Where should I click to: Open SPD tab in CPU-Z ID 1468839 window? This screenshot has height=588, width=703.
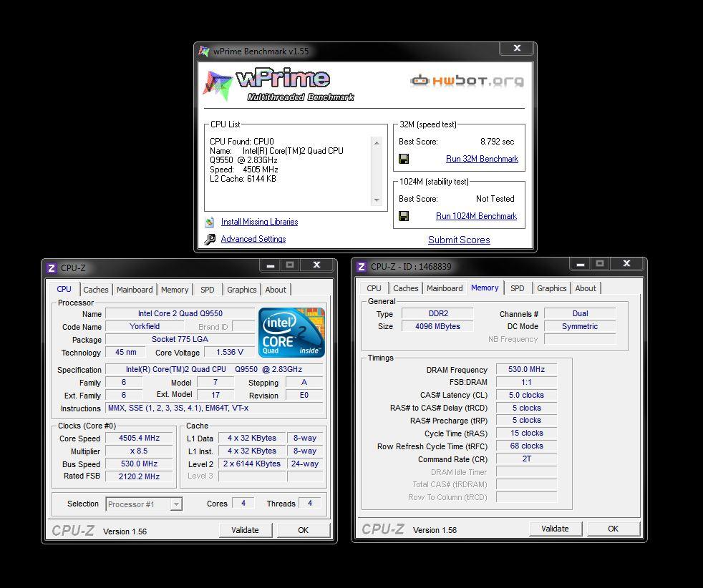[518, 288]
